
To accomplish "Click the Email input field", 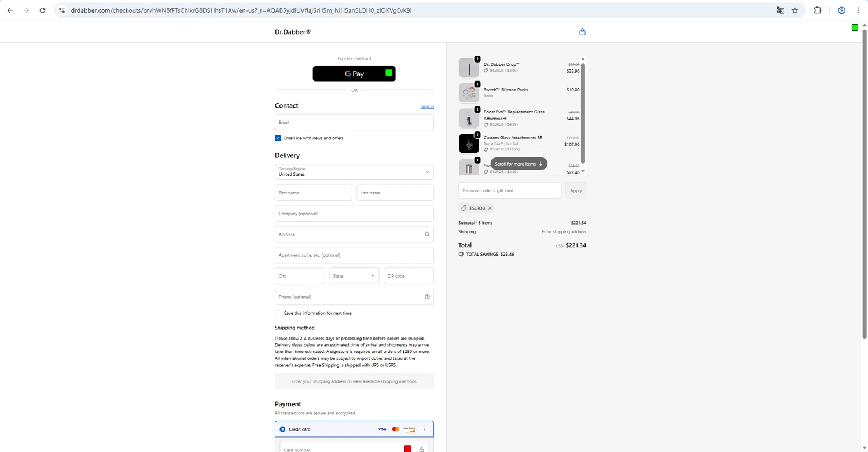I will tap(354, 122).
